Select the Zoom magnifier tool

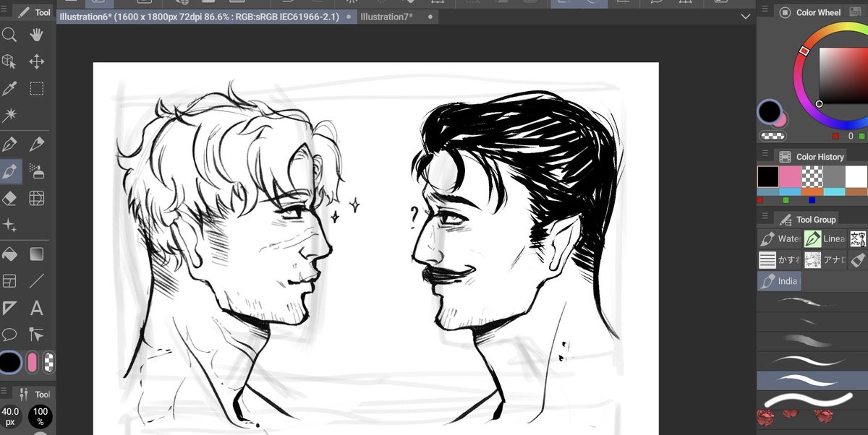pos(9,34)
